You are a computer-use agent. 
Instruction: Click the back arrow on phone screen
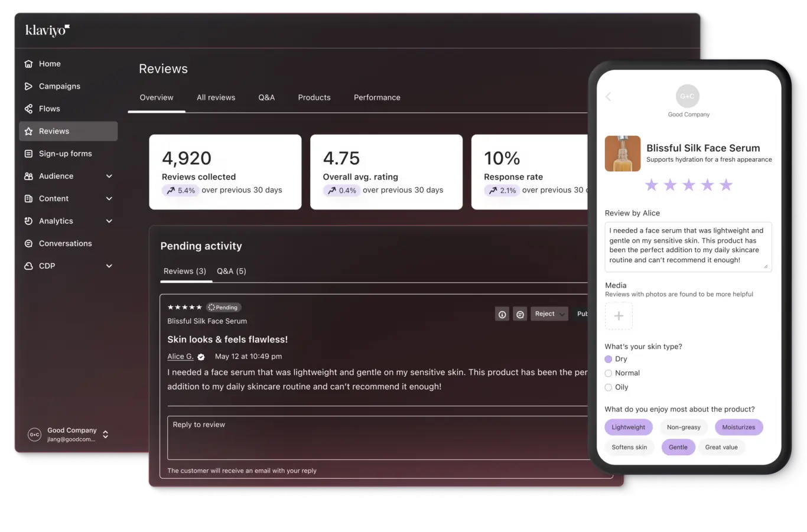click(608, 96)
